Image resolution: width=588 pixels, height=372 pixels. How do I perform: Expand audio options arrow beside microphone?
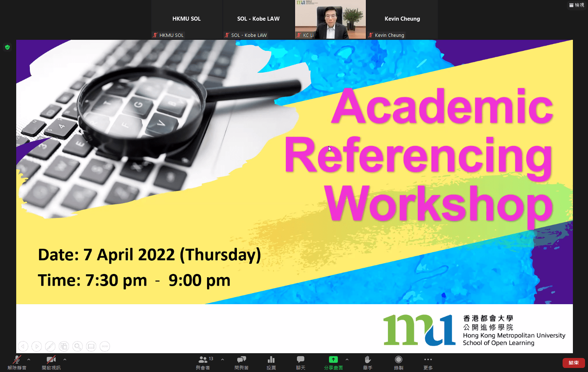coord(29,359)
